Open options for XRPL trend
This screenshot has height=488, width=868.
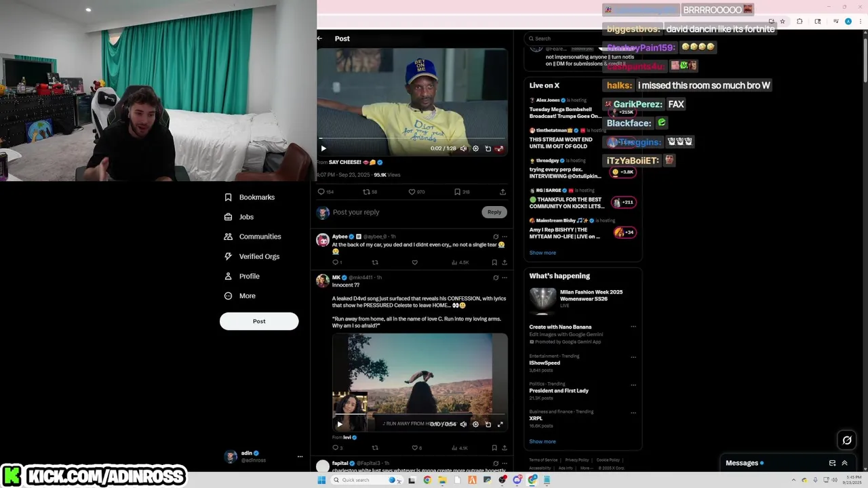coord(633,413)
